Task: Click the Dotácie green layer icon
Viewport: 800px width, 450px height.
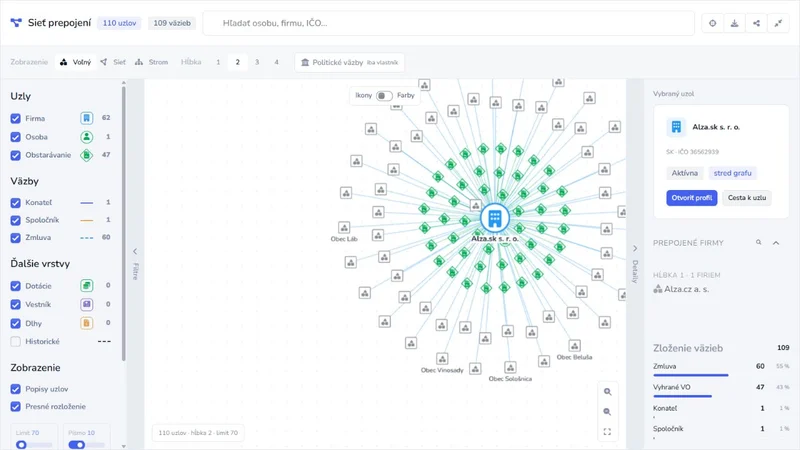Action: point(87,286)
